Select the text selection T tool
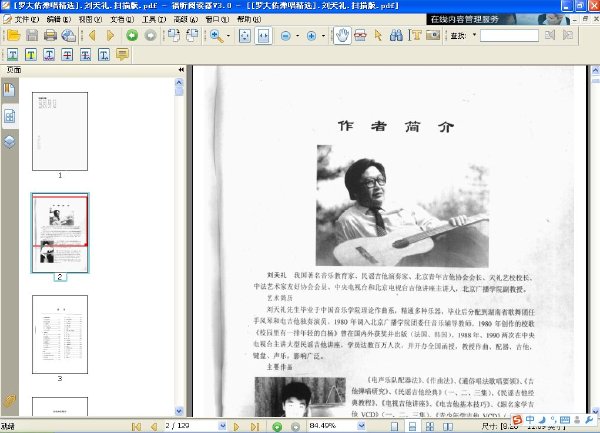The width and height of the screenshot is (600, 433). pos(415,36)
